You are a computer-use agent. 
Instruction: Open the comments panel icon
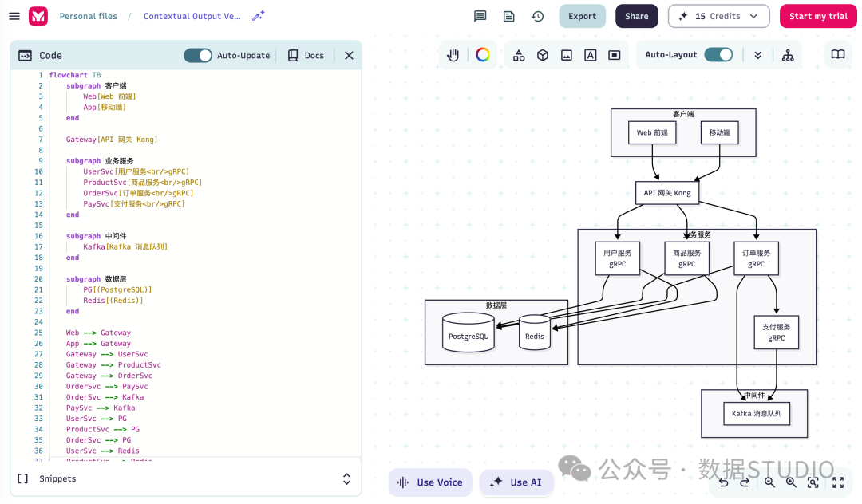point(480,16)
